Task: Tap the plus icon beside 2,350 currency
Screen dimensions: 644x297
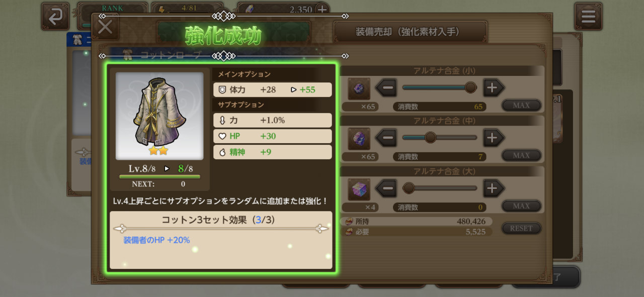Action: 322,9
